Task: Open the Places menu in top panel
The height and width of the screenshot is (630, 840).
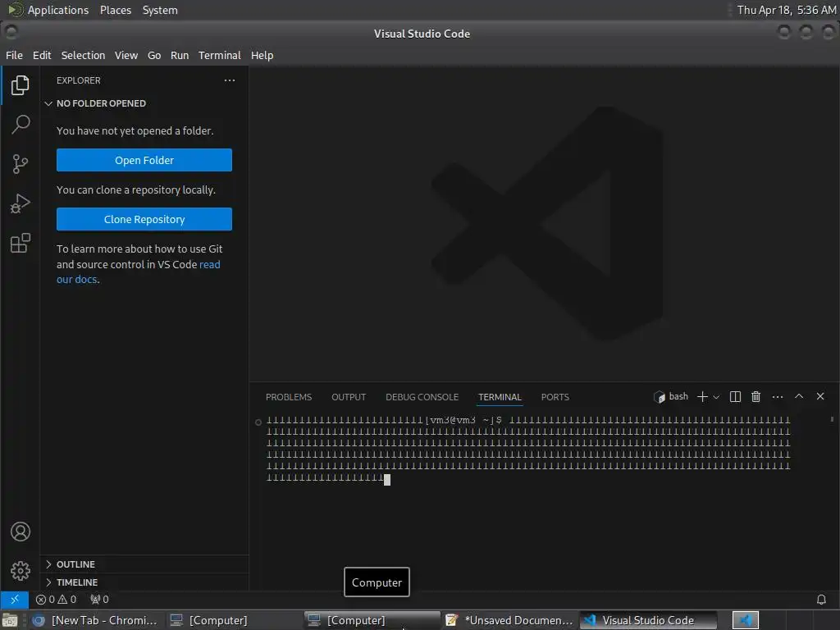Action: tap(115, 10)
